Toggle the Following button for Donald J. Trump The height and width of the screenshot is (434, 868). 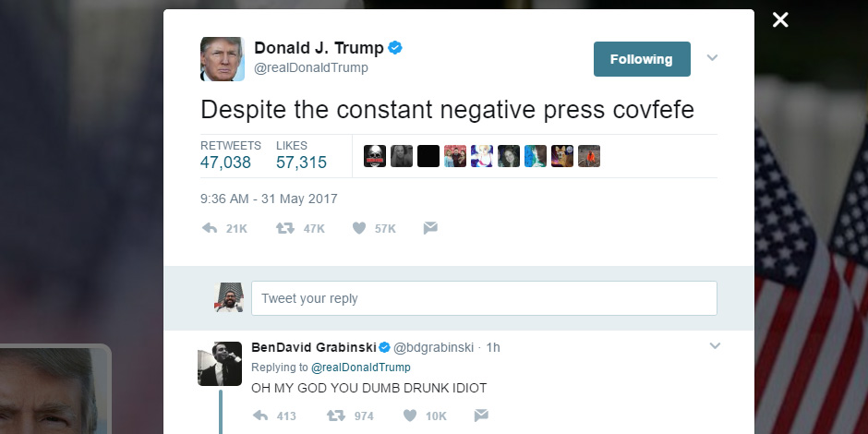642,59
